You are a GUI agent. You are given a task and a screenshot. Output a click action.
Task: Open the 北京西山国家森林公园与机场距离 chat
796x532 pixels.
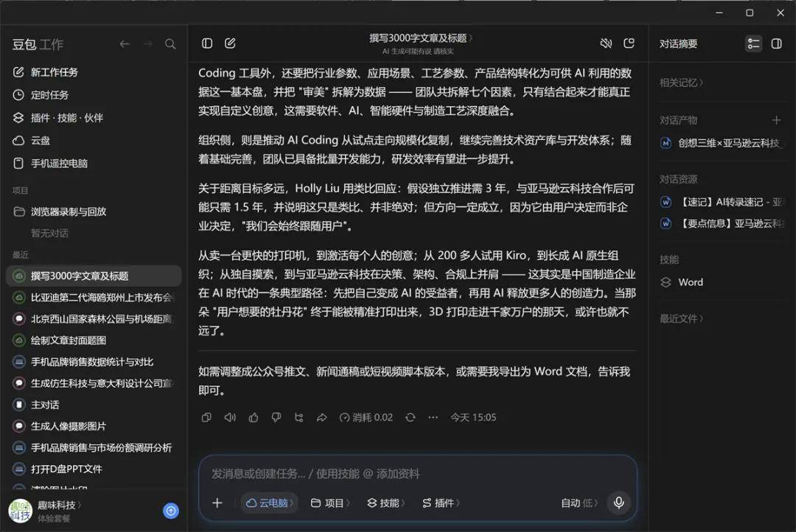94,319
